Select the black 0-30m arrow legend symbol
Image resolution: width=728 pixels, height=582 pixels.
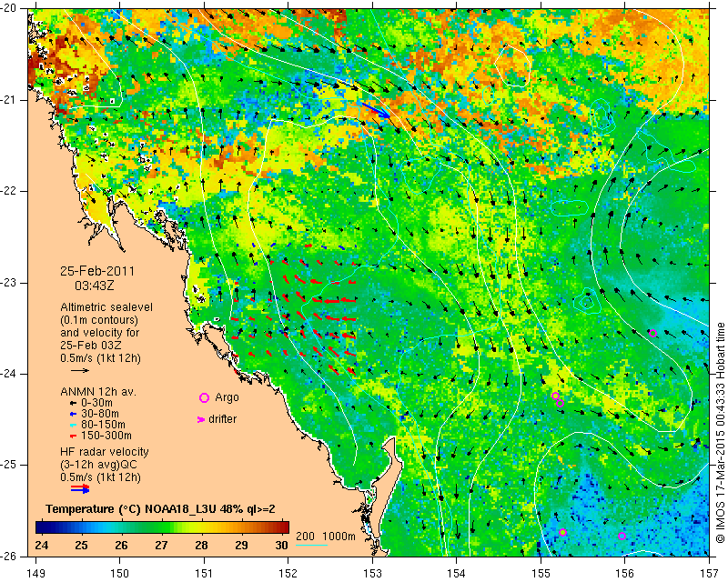(x=73, y=403)
